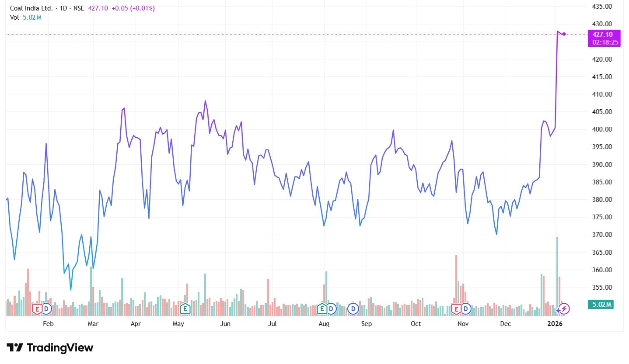
Task: Click the purple lightning bolt marker near 2026
Action: coord(564,309)
